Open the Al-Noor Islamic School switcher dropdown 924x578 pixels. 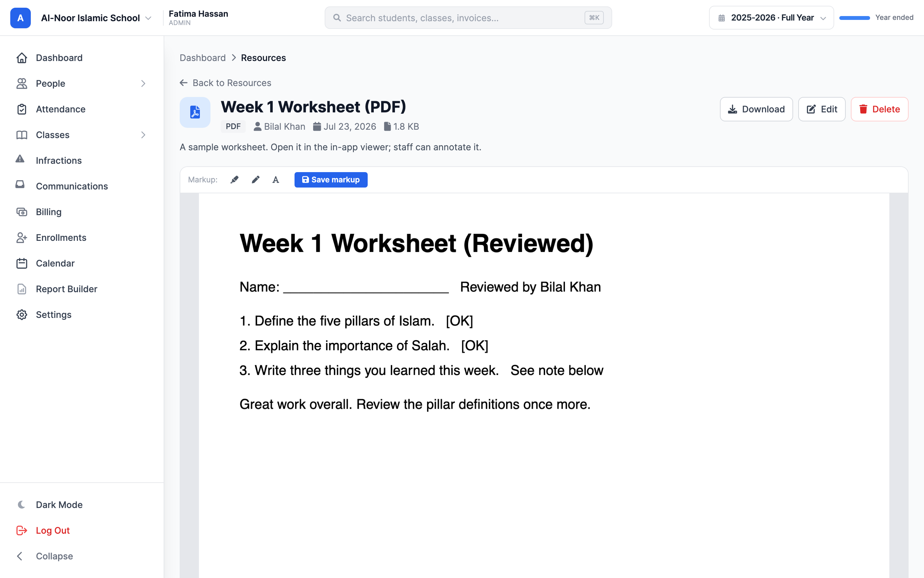96,18
